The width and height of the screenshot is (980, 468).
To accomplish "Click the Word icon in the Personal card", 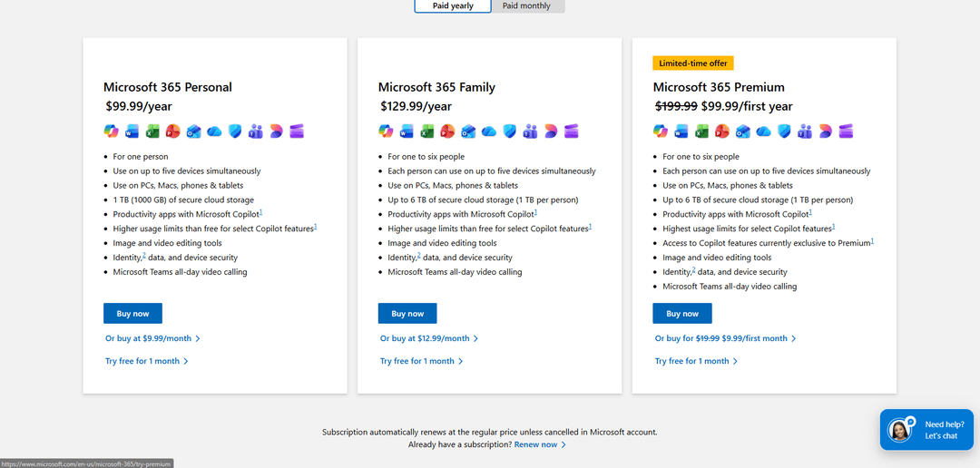I will pos(132,132).
